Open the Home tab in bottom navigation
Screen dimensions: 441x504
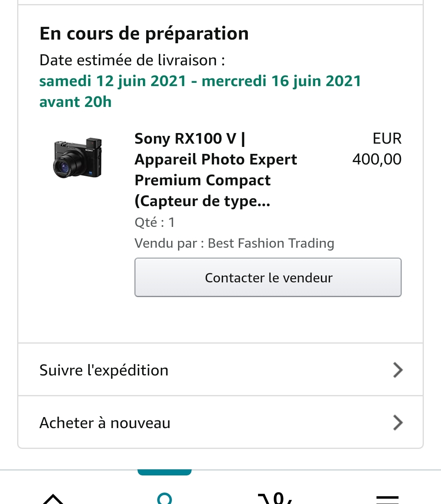coord(53,498)
